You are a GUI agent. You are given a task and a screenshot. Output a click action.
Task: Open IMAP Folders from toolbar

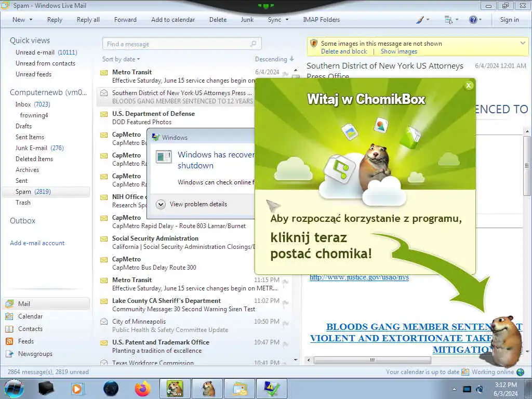pos(321,20)
